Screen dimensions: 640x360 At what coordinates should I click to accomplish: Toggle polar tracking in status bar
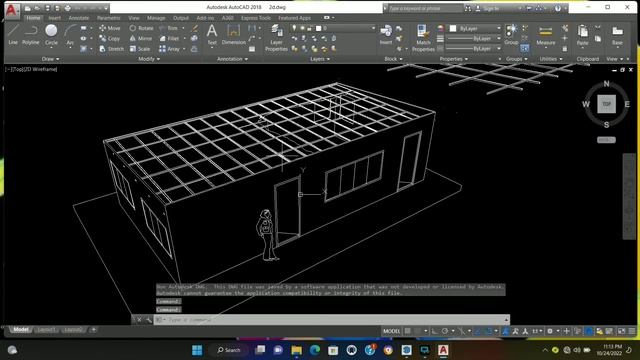[445, 331]
